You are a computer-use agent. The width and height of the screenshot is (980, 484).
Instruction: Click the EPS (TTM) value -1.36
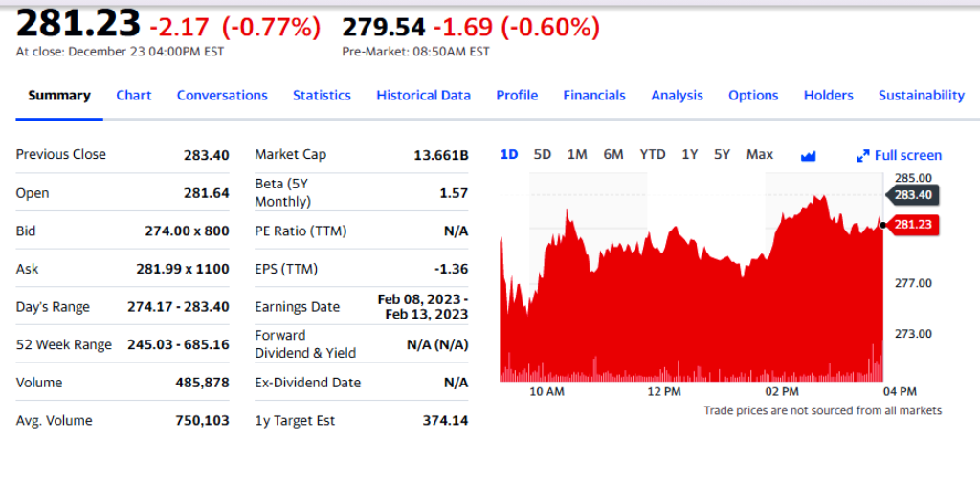pyautogui.click(x=451, y=269)
